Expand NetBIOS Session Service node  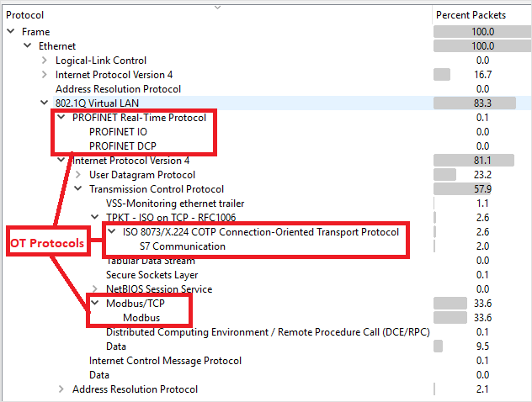[95, 289]
